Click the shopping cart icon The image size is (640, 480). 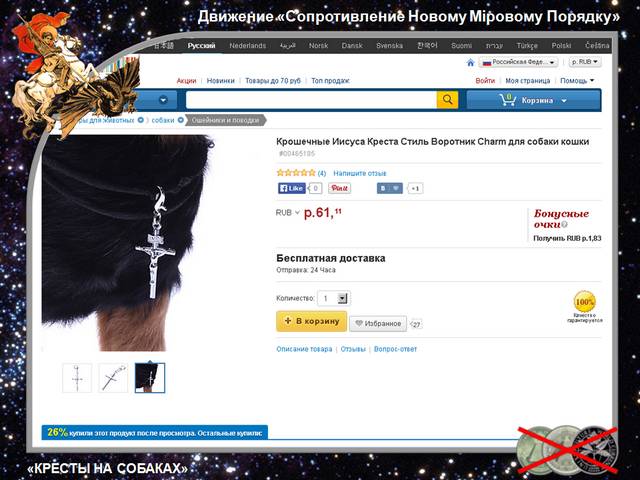pyautogui.click(x=507, y=100)
